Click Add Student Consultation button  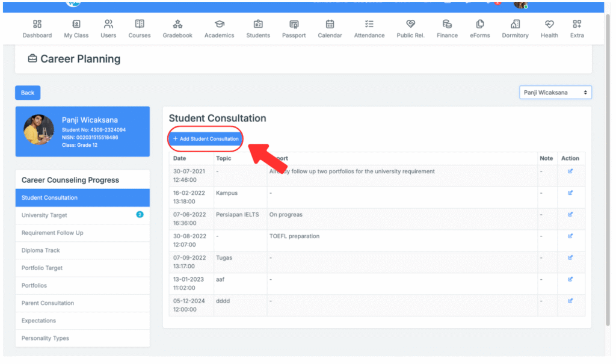[x=206, y=139]
